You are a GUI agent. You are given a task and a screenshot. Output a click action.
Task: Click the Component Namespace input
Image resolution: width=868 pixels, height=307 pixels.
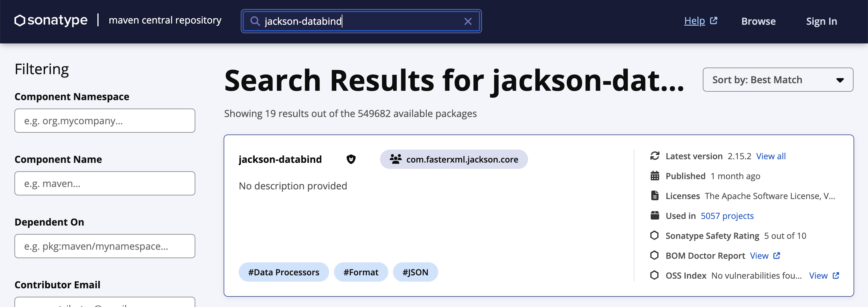(x=105, y=121)
